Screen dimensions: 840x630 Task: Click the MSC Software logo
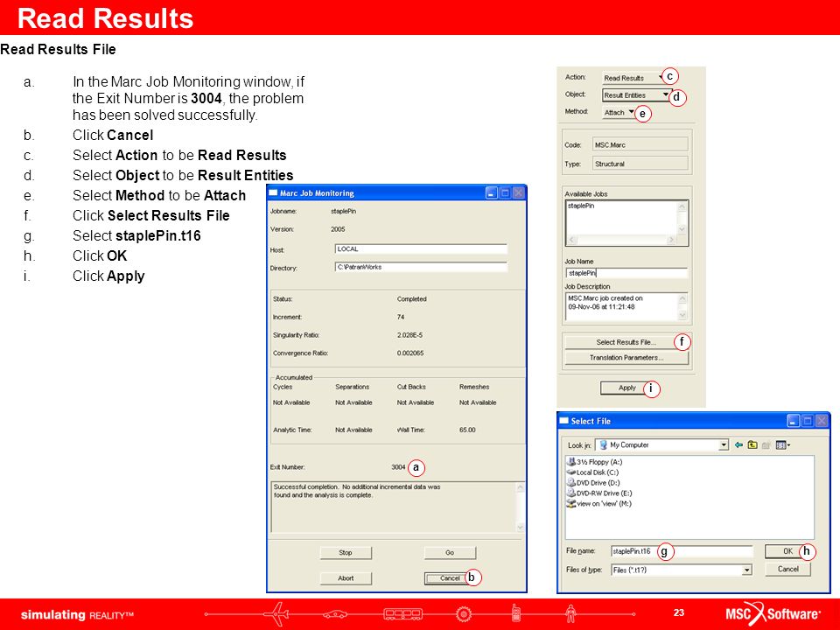773,613
